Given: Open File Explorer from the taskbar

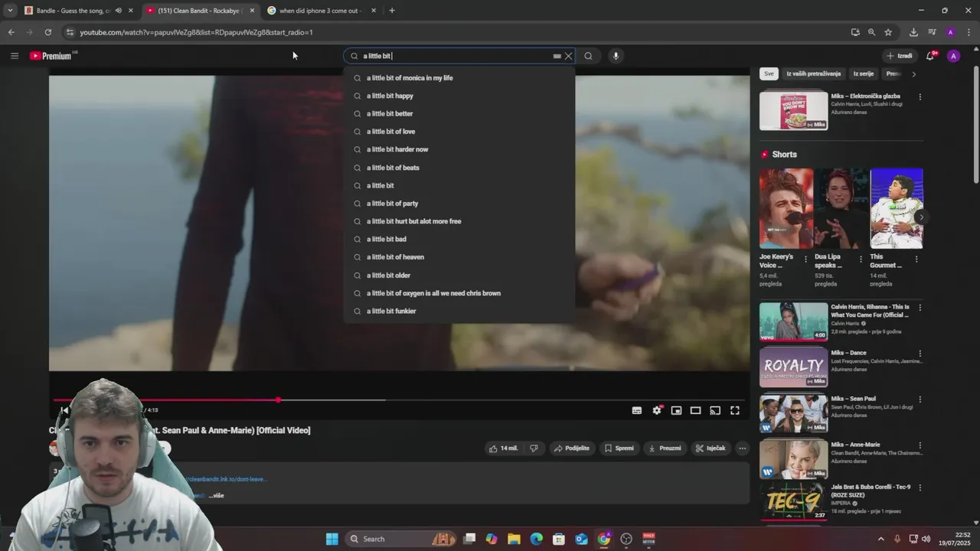Looking at the screenshot, I should coord(514,539).
